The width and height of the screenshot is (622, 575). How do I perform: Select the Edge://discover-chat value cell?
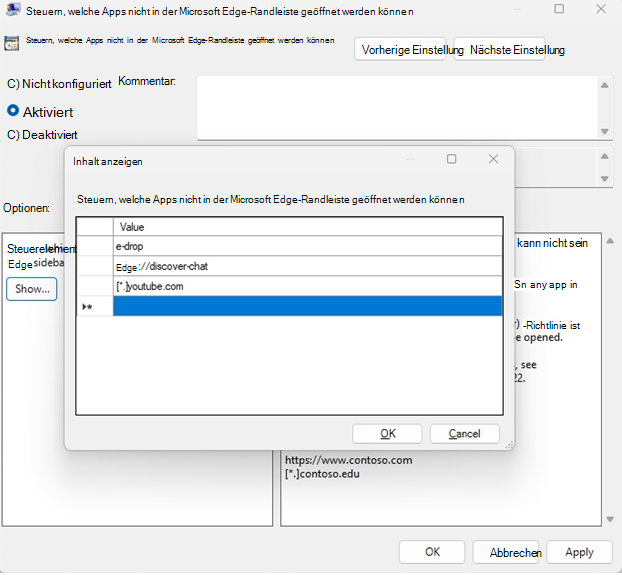pos(307,266)
